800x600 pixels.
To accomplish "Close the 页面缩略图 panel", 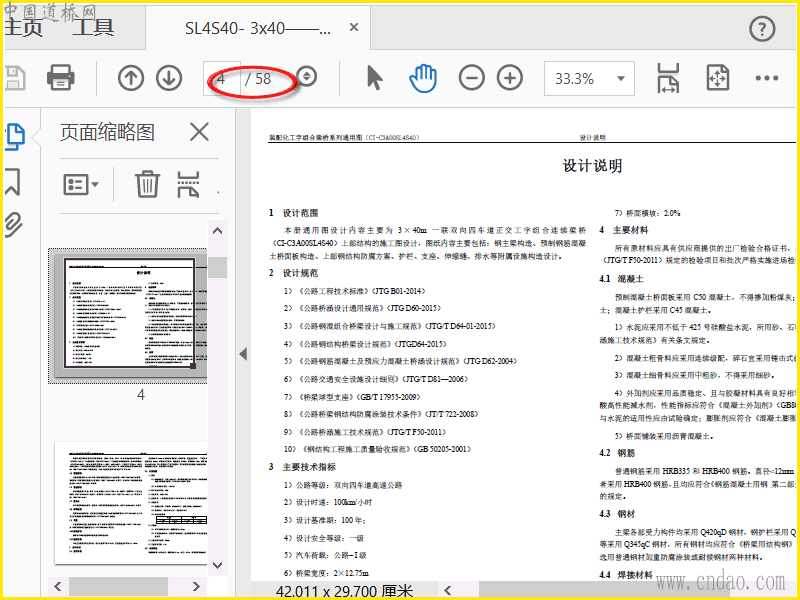I will pos(199,132).
